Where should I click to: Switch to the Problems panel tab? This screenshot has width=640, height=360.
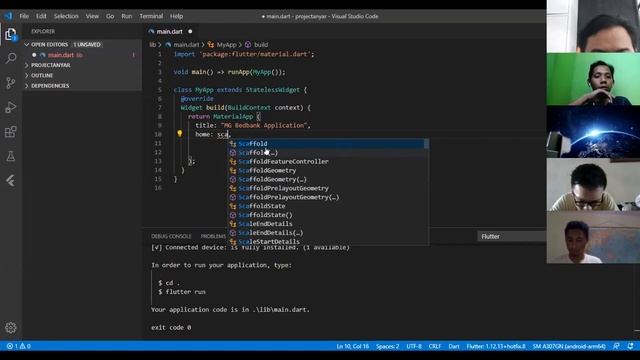213,236
